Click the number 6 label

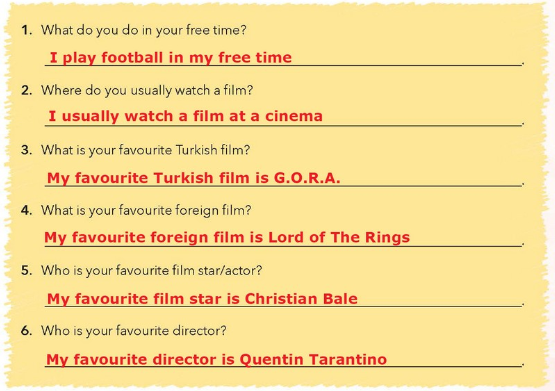(27, 331)
